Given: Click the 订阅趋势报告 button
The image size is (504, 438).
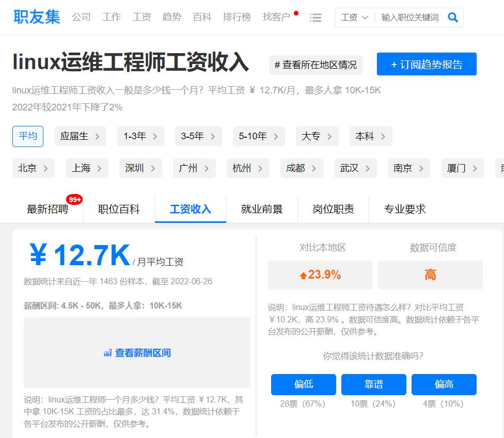Looking at the screenshot, I should pos(427,64).
